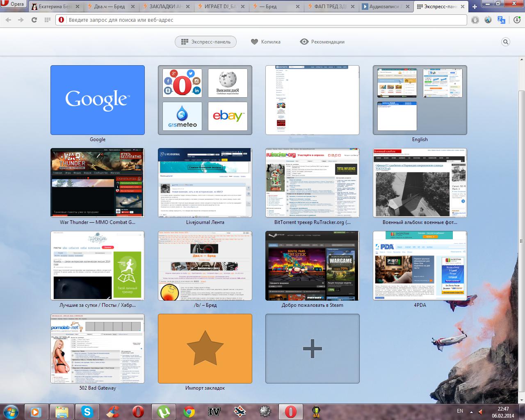Viewport: 525px width, 420px height.
Task: Add a new speed dial with the plus tile
Action: 313,349
